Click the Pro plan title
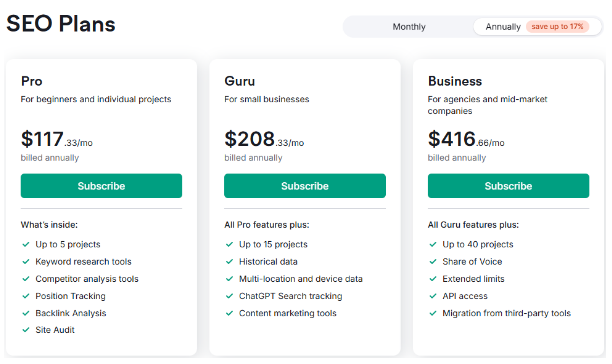 tap(32, 81)
